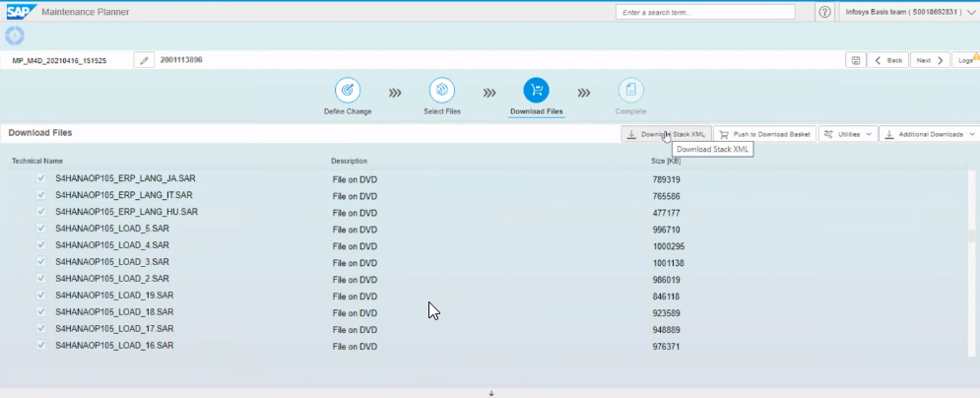The width and height of the screenshot is (980, 398).
Task: Expand Additional Downloads dropdown
Action: [x=930, y=134]
